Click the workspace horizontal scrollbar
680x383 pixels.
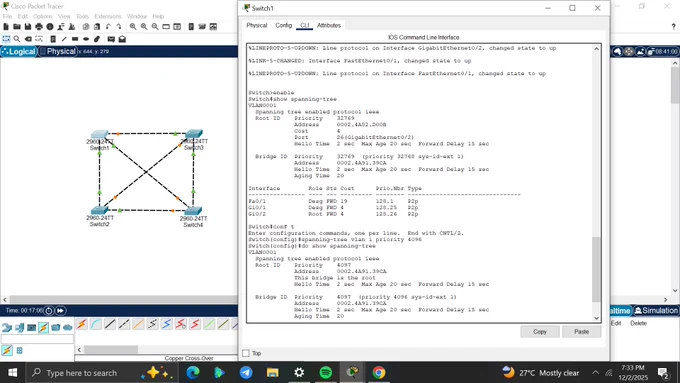123,300
